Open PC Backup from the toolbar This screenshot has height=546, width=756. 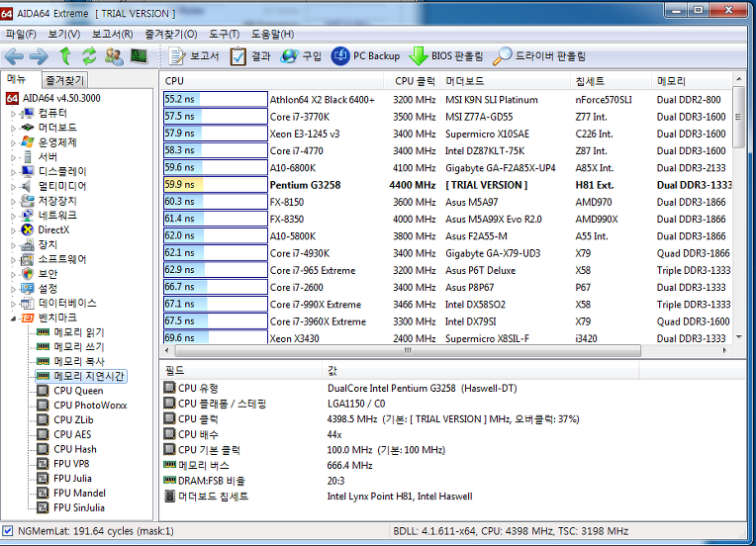tap(365, 56)
